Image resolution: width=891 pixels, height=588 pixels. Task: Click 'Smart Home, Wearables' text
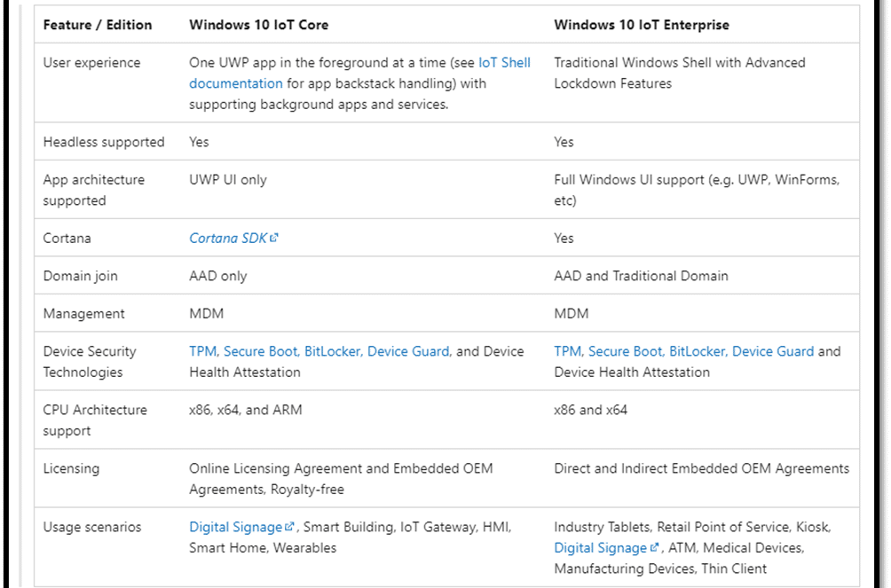[x=263, y=548]
